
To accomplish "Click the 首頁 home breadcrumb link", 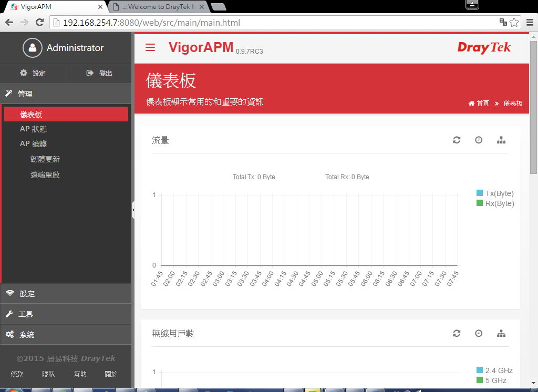I will coord(479,104).
